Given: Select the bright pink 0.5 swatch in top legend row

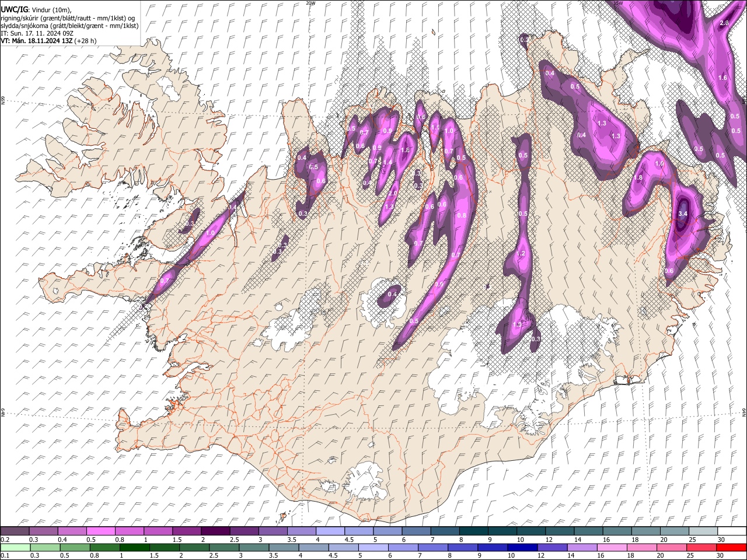Looking at the screenshot, I should point(100,531).
